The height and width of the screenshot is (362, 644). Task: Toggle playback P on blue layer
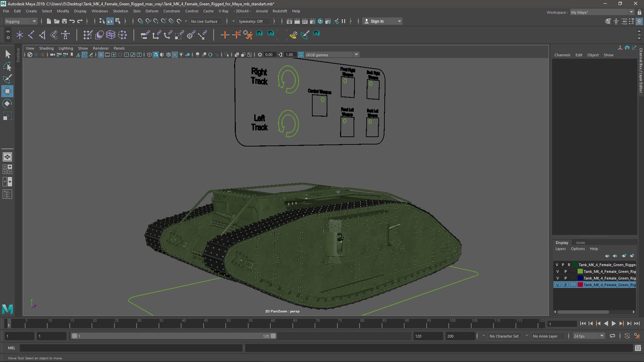pyautogui.click(x=566, y=278)
